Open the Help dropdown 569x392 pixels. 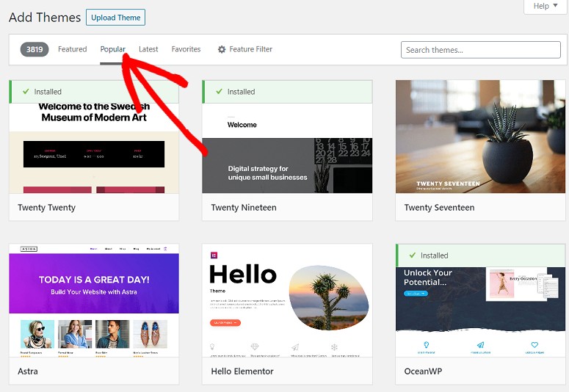(545, 6)
